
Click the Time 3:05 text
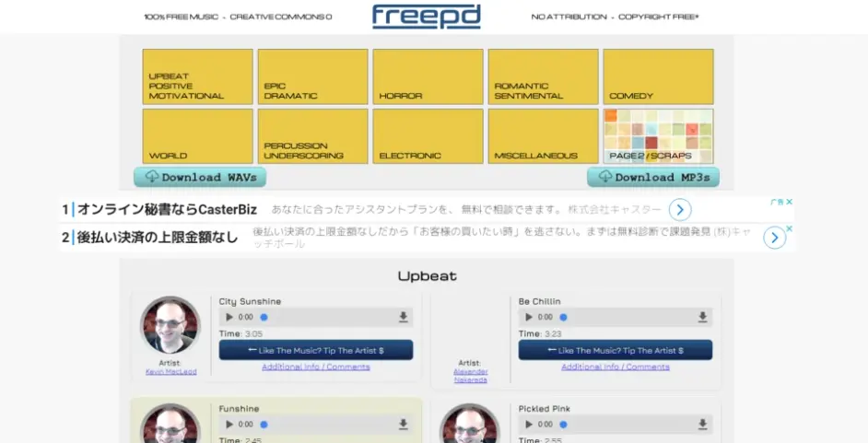240,333
